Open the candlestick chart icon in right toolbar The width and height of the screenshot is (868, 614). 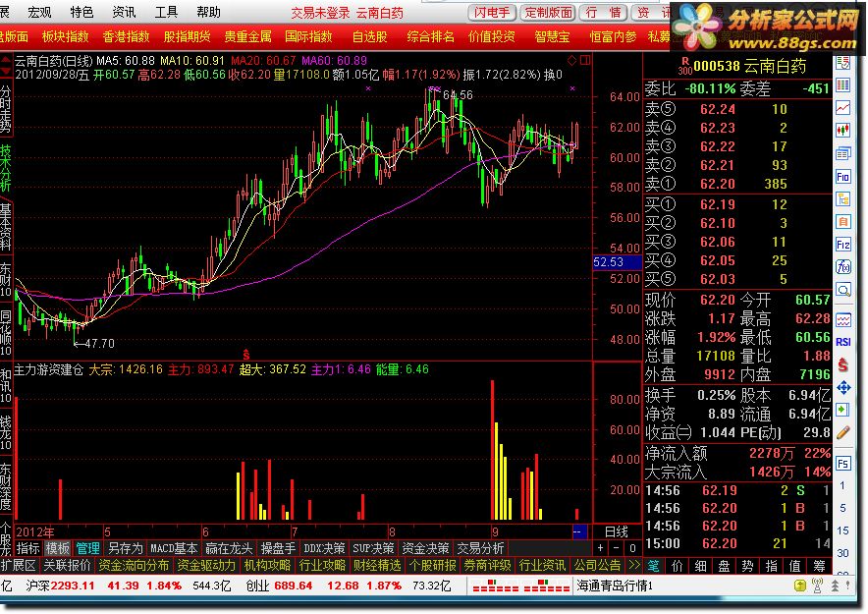843,130
